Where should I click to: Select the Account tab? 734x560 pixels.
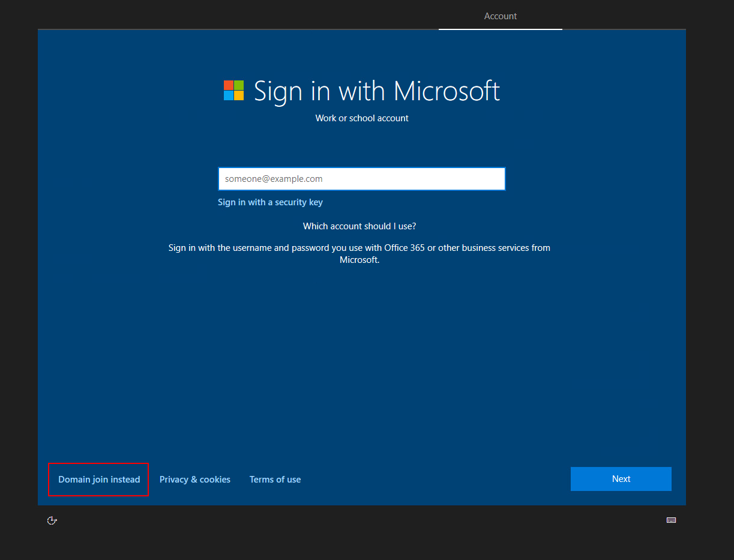point(501,16)
